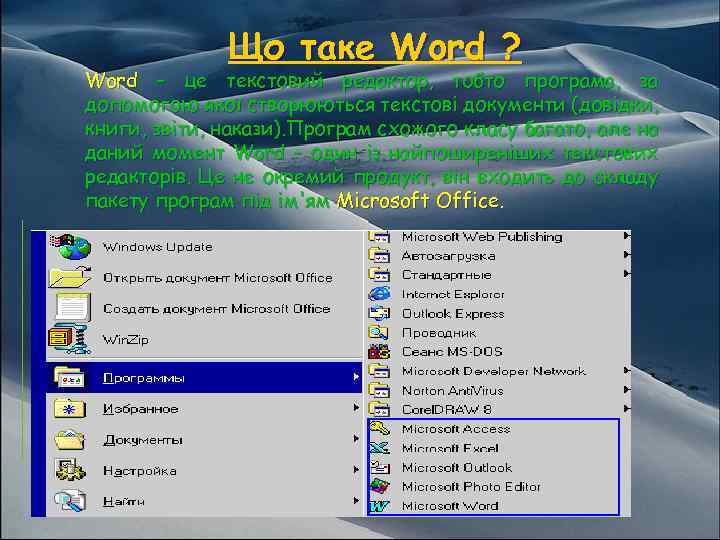Click the Microsoft Outlook icon

pos(380,467)
